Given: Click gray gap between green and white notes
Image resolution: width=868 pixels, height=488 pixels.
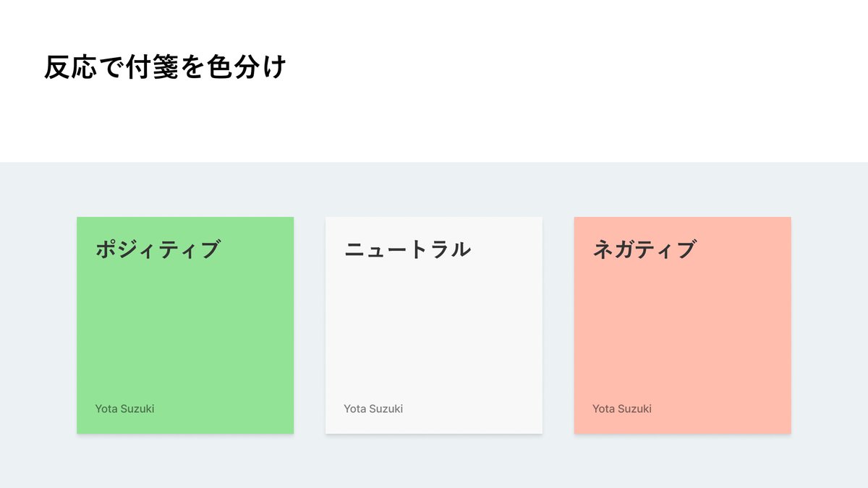Looking at the screenshot, I should pyautogui.click(x=310, y=325).
